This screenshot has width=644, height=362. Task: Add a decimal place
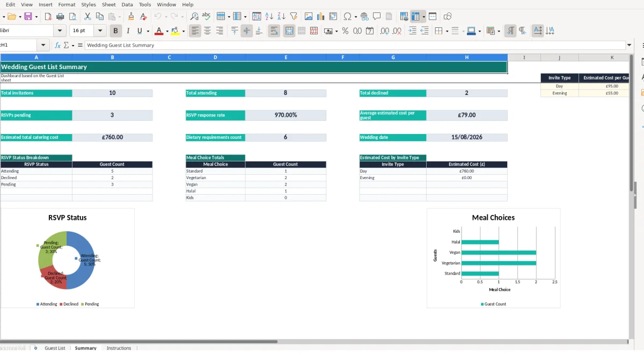pyautogui.click(x=385, y=31)
